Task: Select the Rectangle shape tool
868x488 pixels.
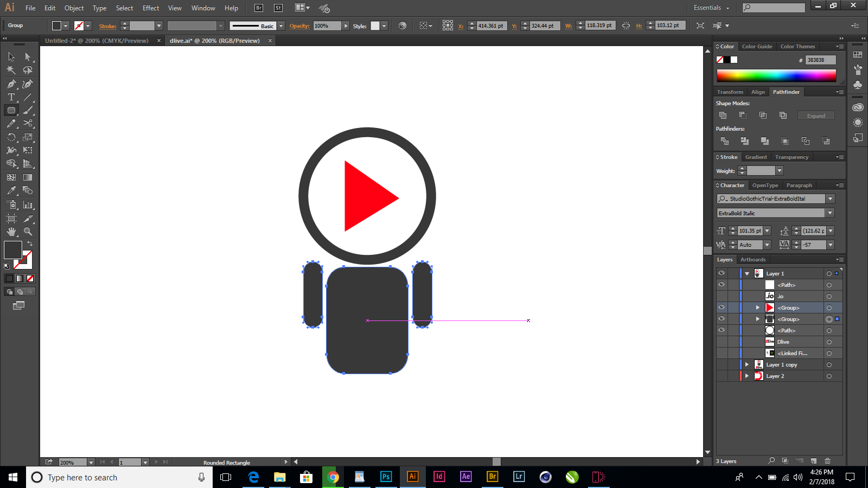Action: (11, 110)
